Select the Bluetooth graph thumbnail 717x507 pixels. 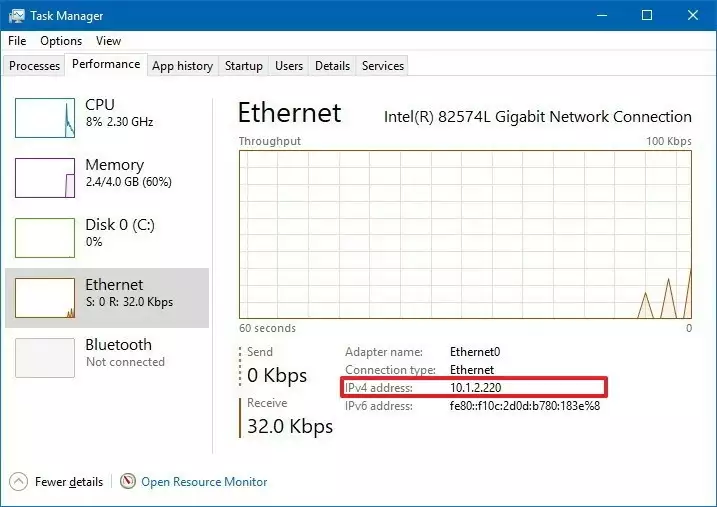coord(45,358)
